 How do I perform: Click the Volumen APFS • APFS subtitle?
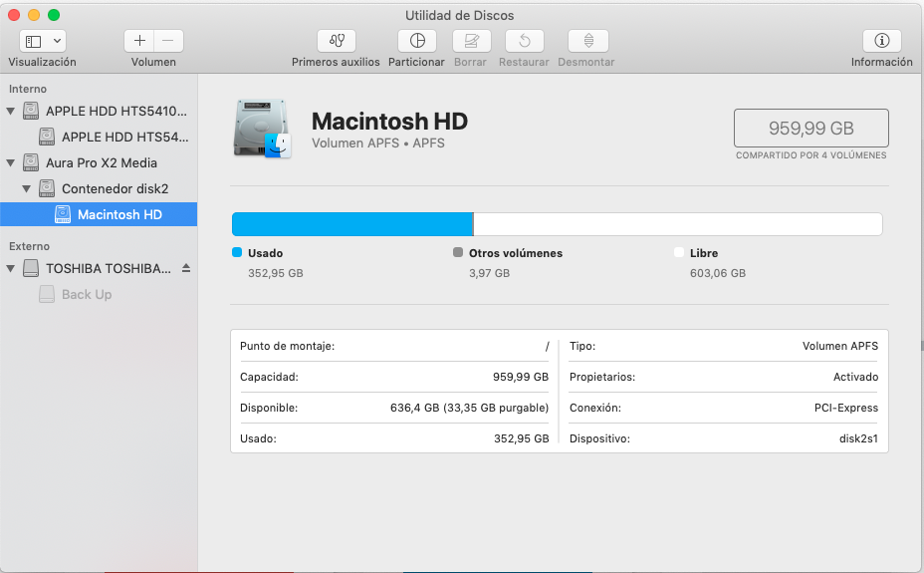click(x=378, y=143)
